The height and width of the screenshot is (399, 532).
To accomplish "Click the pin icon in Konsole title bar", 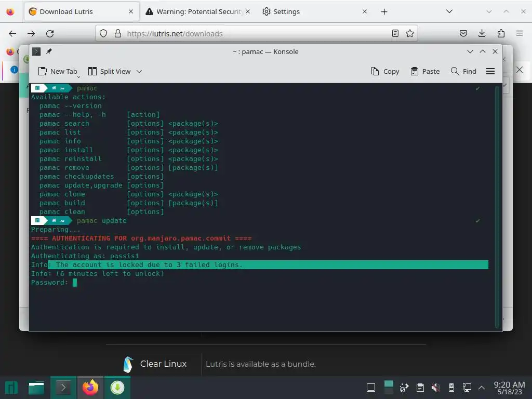I will (x=49, y=51).
